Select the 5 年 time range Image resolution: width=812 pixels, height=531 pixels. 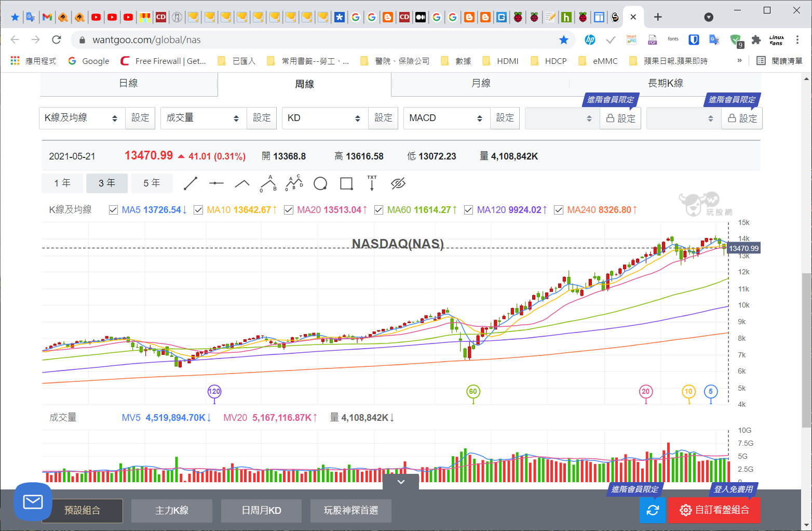pos(152,183)
